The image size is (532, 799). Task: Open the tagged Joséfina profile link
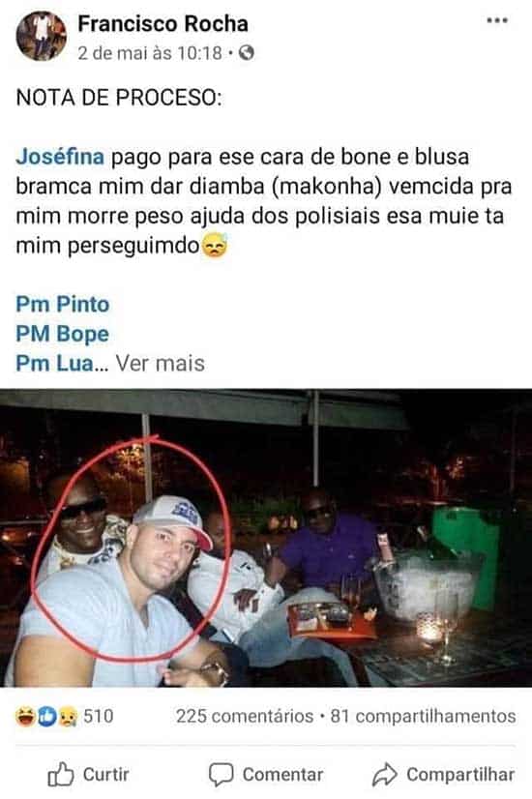tap(60, 157)
